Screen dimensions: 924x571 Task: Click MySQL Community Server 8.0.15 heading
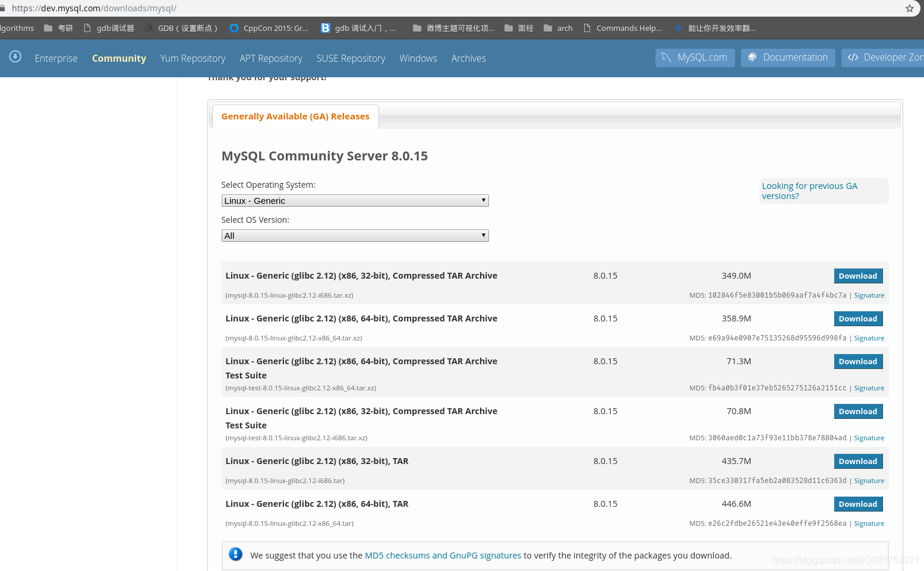pyautogui.click(x=324, y=156)
